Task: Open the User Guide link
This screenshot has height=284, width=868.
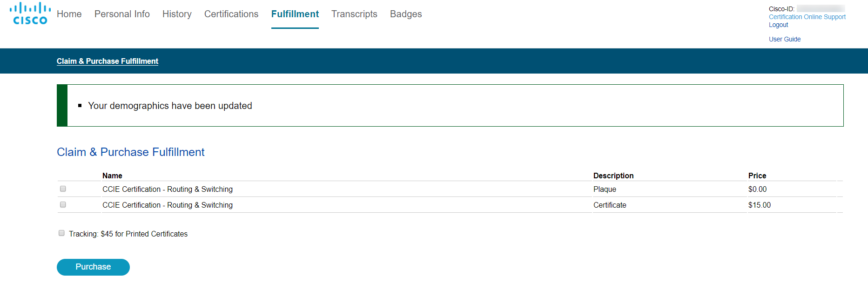Action: (x=784, y=39)
